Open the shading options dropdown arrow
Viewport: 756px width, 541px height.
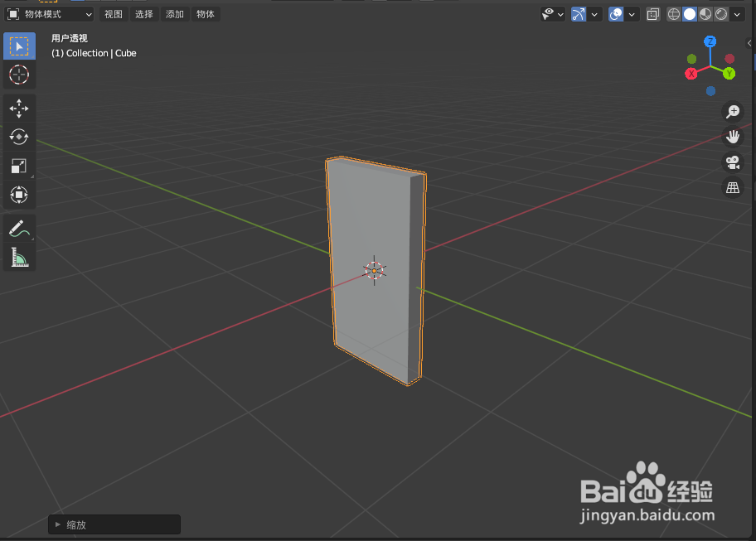tap(736, 14)
